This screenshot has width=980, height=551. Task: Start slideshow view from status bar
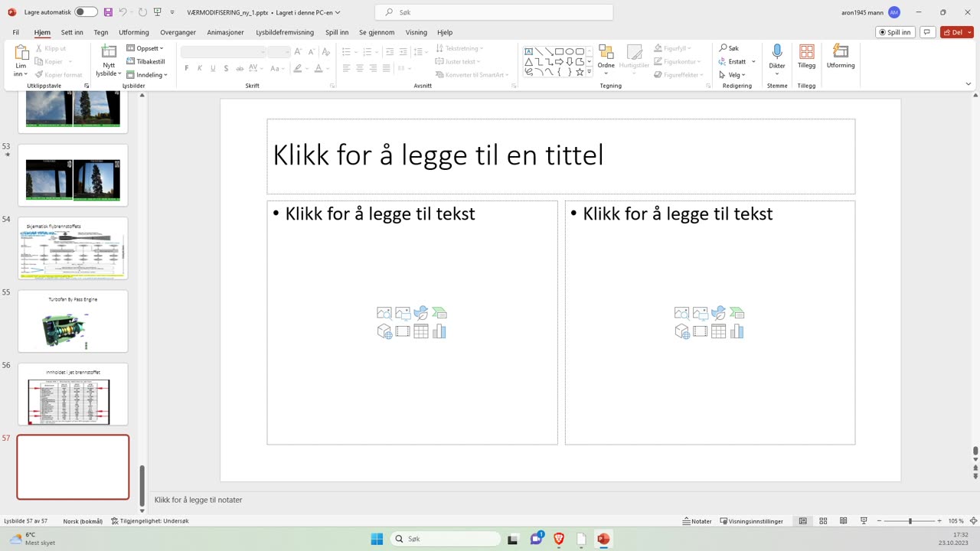pos(864,521)
